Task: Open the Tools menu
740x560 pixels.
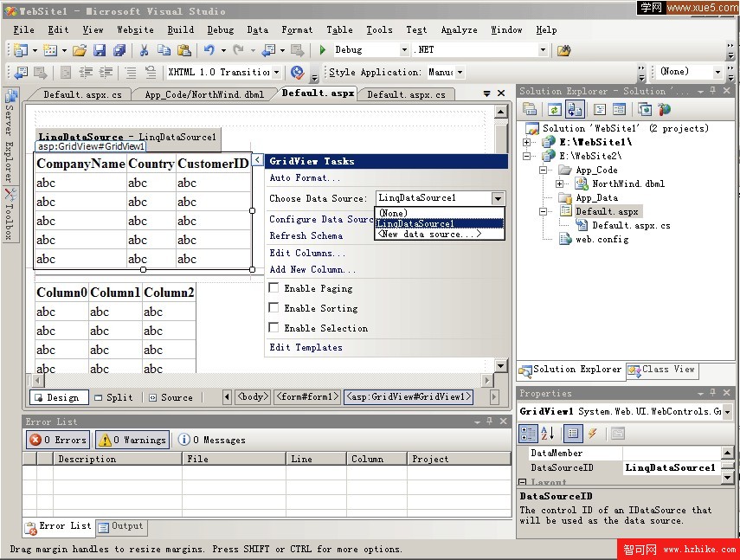Action: (379, 29)
